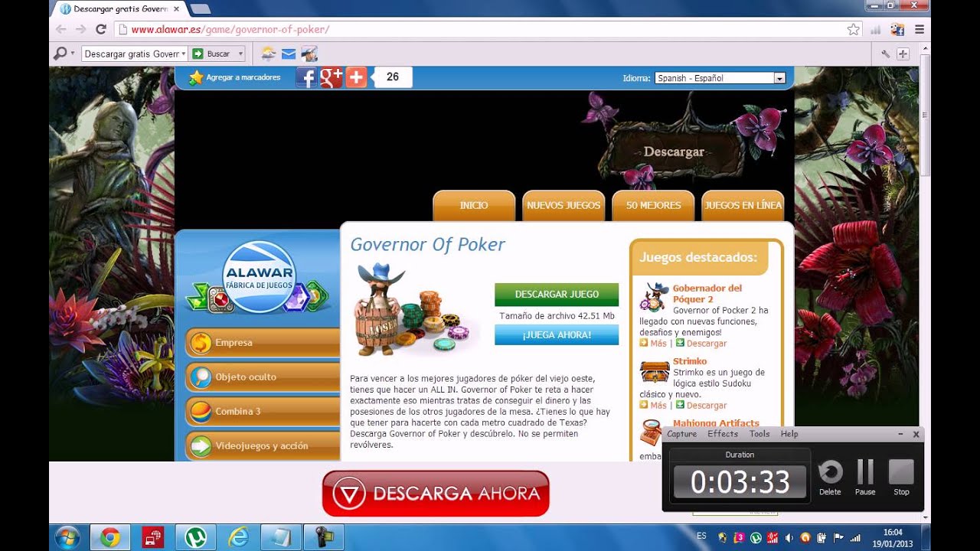This screenshot has width=980, height=551.
Task: Select the Videojuegos y acción category
Action: tap(263, 446)
